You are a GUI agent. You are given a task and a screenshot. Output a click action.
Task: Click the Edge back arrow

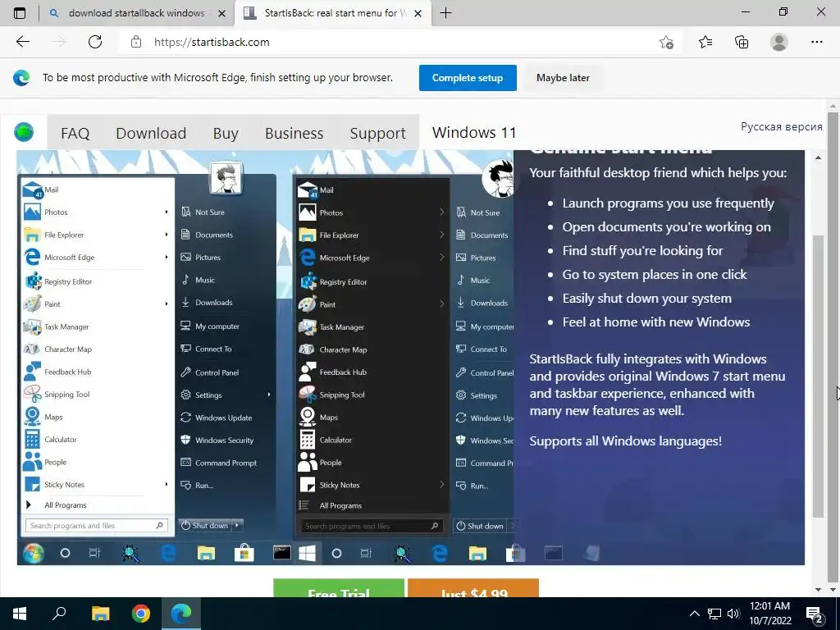pos(22,42)
